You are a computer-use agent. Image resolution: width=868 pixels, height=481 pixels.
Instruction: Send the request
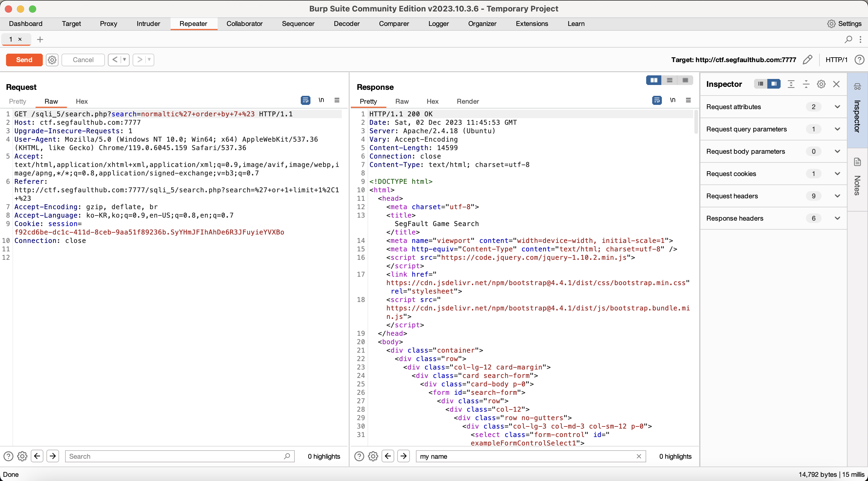[24, 60]
